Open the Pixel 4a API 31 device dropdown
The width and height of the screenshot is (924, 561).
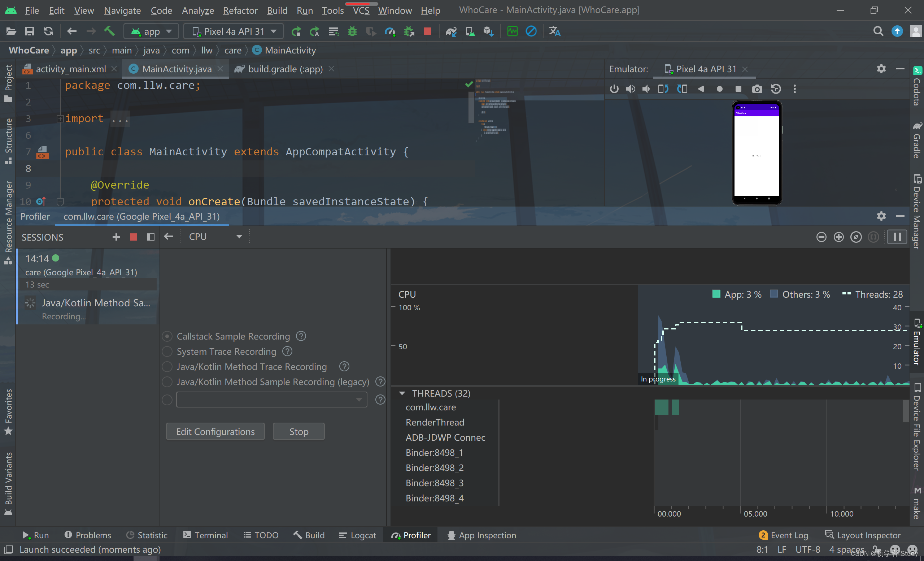pos(234,31)
